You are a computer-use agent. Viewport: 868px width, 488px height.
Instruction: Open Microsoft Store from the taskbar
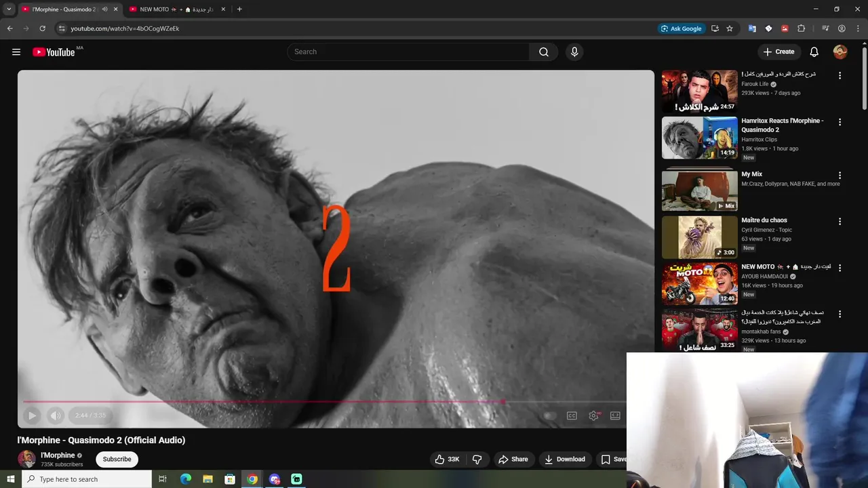230,479
